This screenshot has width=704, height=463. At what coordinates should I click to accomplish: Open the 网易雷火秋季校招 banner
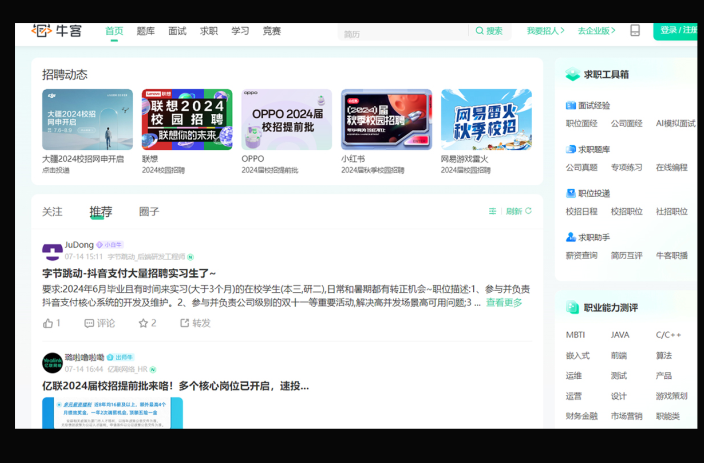coord(486,119)
